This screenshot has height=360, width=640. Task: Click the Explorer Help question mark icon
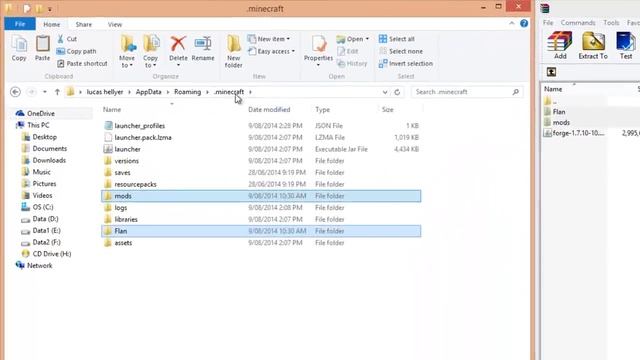[524, 24]
